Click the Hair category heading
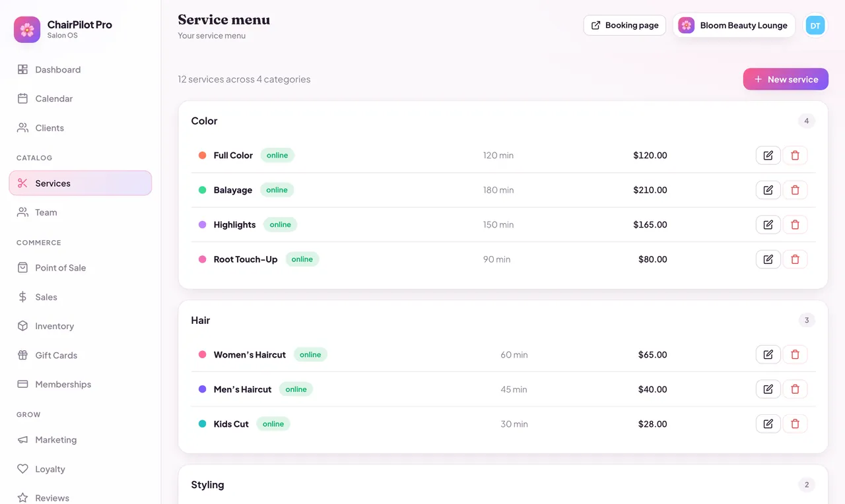 pos(201,321)
